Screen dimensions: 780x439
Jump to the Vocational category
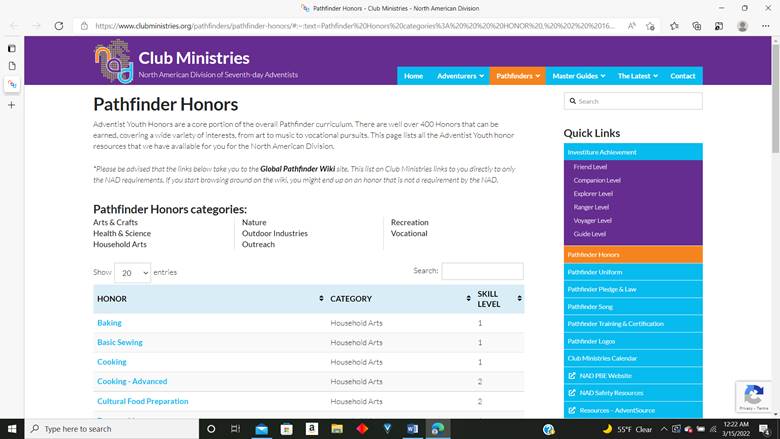coord(409,233)
